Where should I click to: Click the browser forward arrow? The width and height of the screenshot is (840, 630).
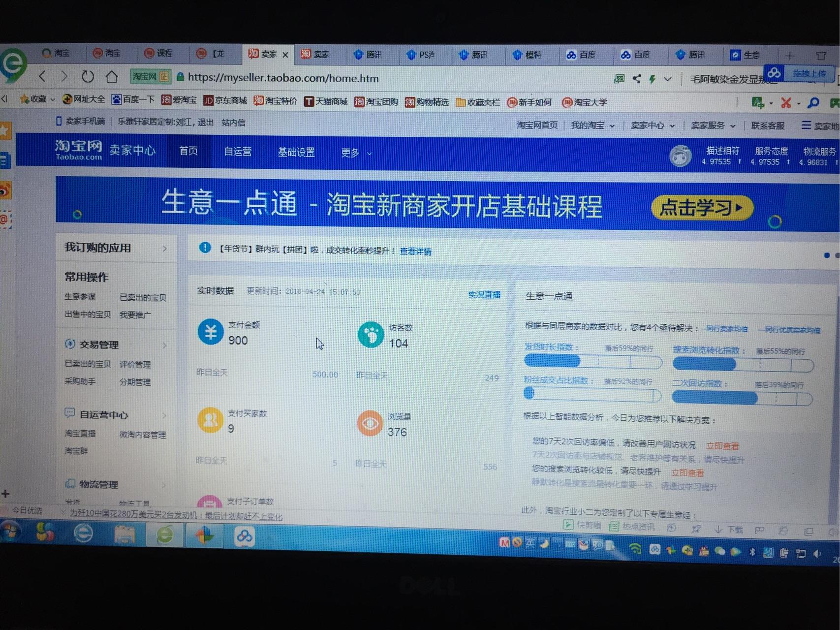pos(64,76)
